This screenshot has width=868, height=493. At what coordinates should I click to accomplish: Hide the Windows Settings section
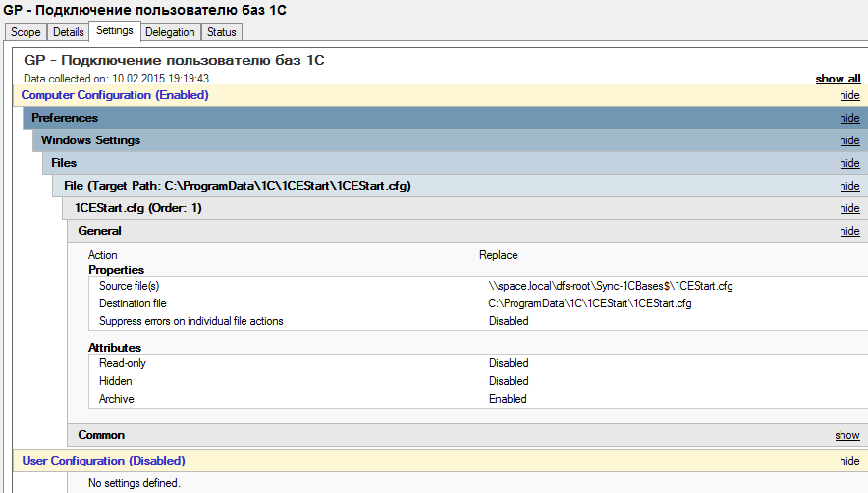[849, 140]
